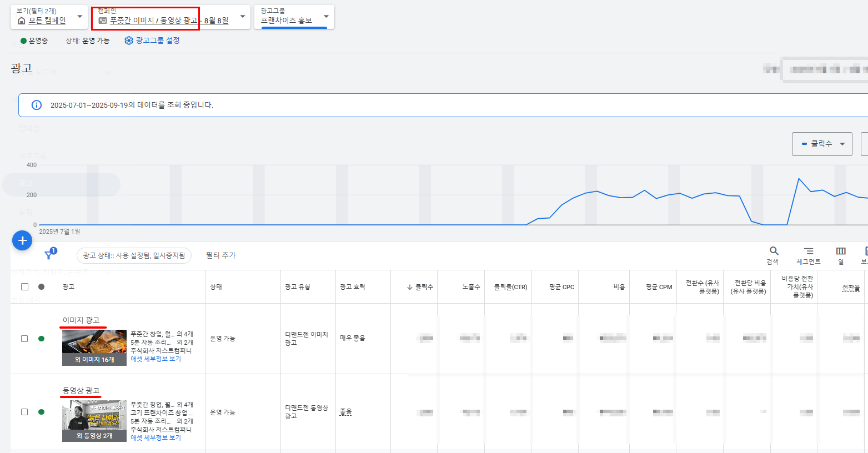Click the 평균 CPC column header
This screenshot has width=868, height=453.
coord(561,287)
